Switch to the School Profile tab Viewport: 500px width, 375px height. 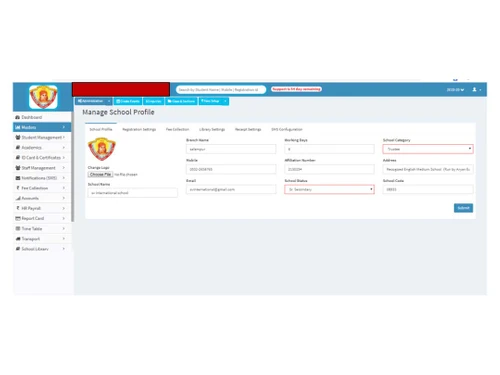[x=101, y=129]
